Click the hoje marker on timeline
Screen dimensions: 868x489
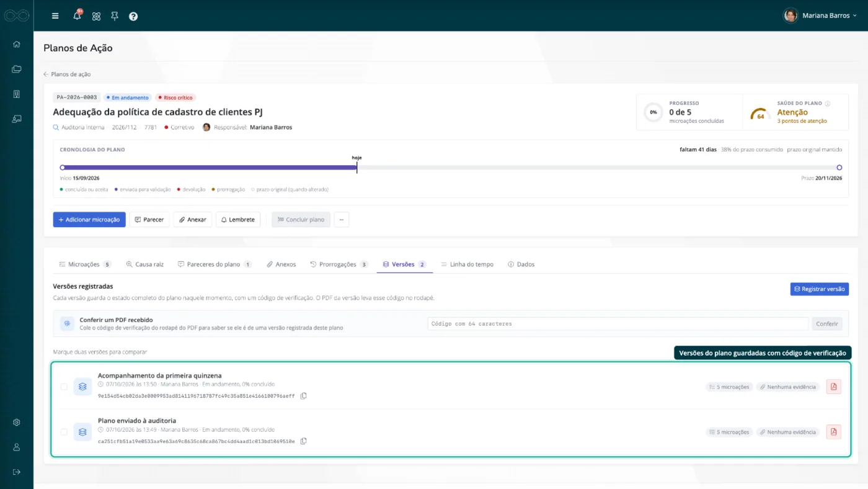tap(356, 158)
